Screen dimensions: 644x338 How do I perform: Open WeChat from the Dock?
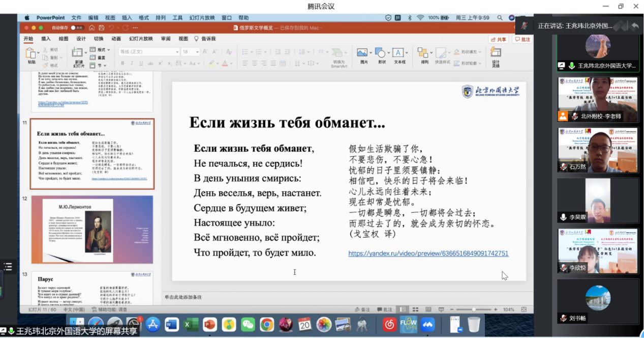pyautogui.click(x=248, y=324)
